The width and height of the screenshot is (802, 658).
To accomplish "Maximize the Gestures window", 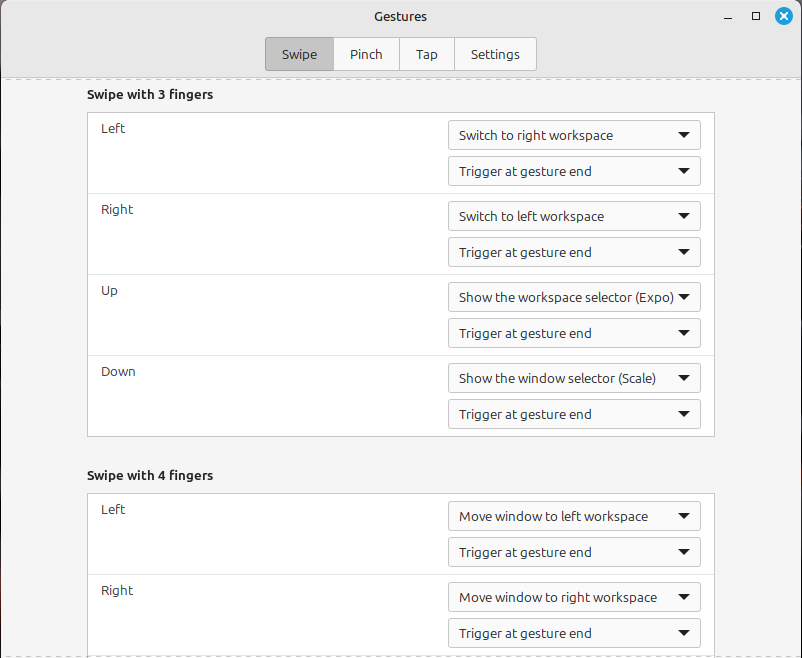I will click(756, 16).
